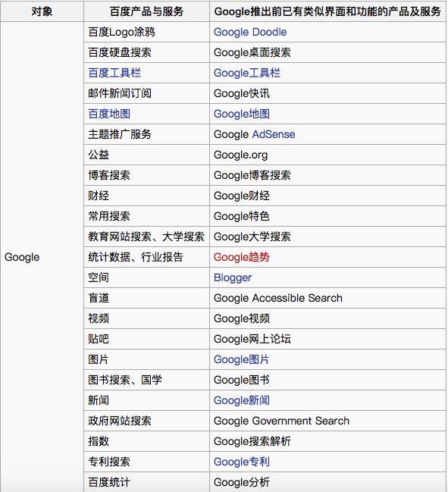
Task: Select the Google博客搜索 cell
Action: pos(327,175)
